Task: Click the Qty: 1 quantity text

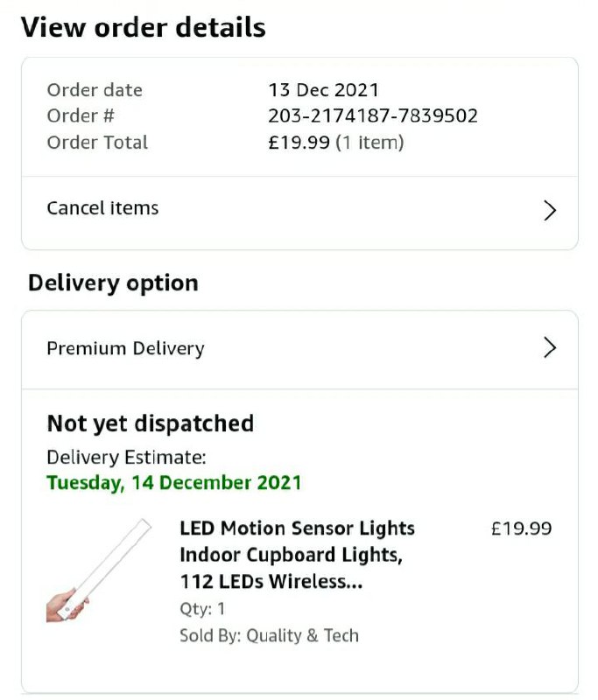Action: 202,609
